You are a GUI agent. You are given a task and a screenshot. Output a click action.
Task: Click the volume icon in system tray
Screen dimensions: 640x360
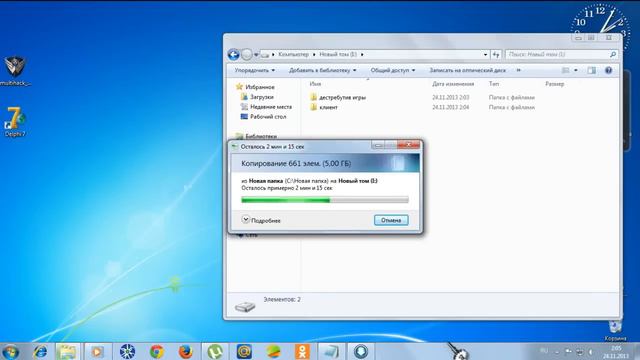pyautogui.click(x=590, y=351)
